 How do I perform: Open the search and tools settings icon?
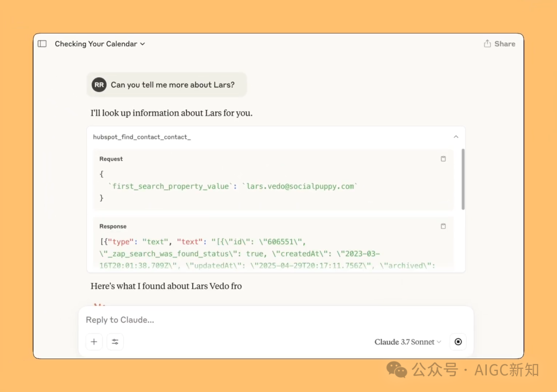tap(115, 342)
